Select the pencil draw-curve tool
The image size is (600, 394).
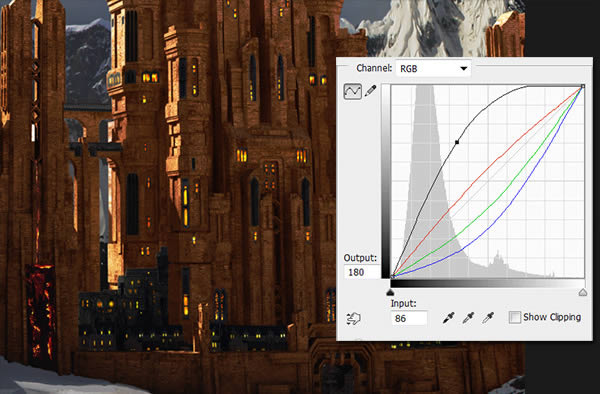[x=370, y=91]
